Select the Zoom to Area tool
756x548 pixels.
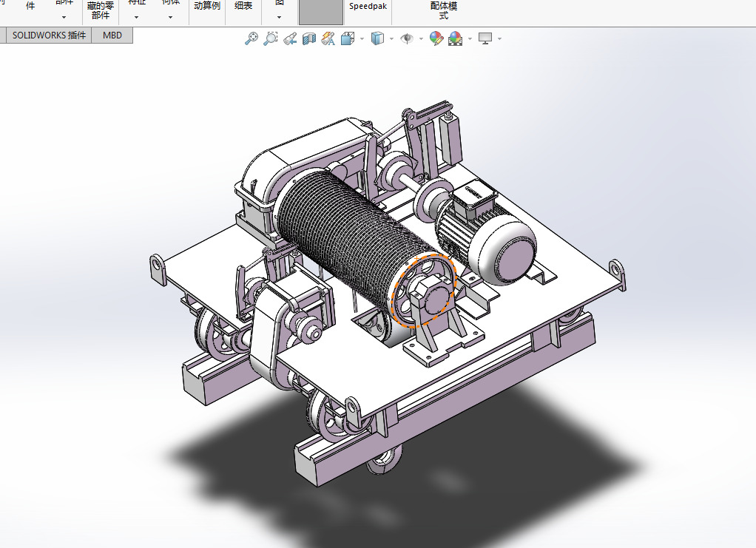[271, 38]
